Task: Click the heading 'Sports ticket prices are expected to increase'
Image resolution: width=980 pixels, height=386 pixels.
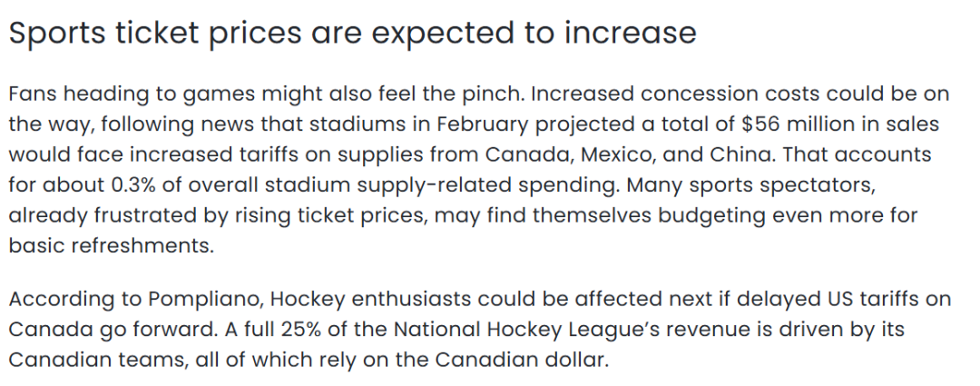Action: coord(352,33)
